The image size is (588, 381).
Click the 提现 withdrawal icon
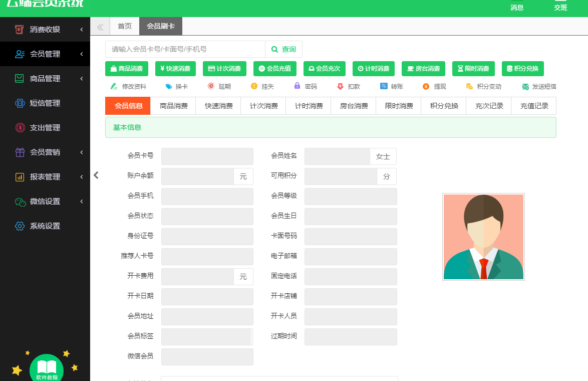[426, 86]
